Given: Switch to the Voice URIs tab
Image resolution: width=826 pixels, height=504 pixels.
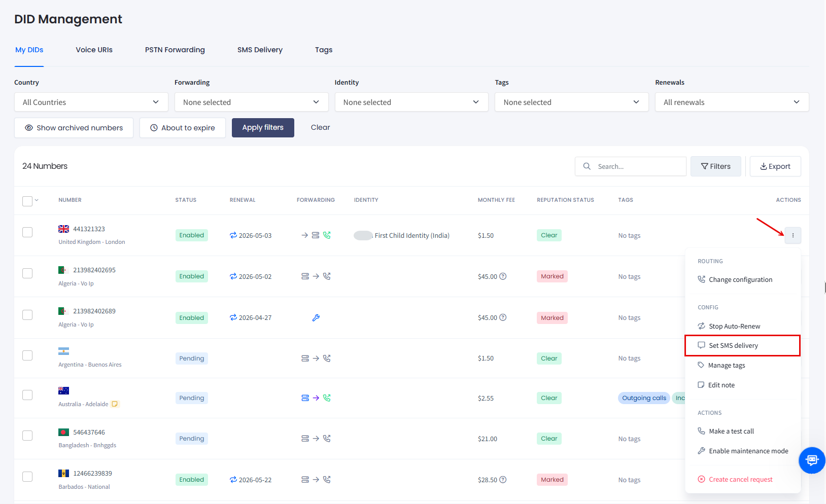Looking at the screenshot, I should click(94, 50).
